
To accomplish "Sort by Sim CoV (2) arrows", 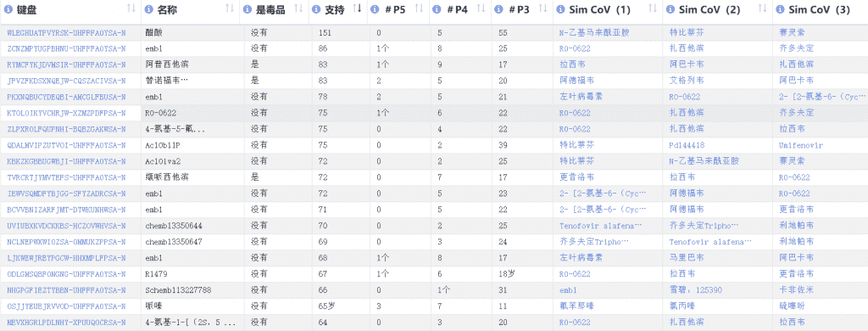I will [762, 8].
